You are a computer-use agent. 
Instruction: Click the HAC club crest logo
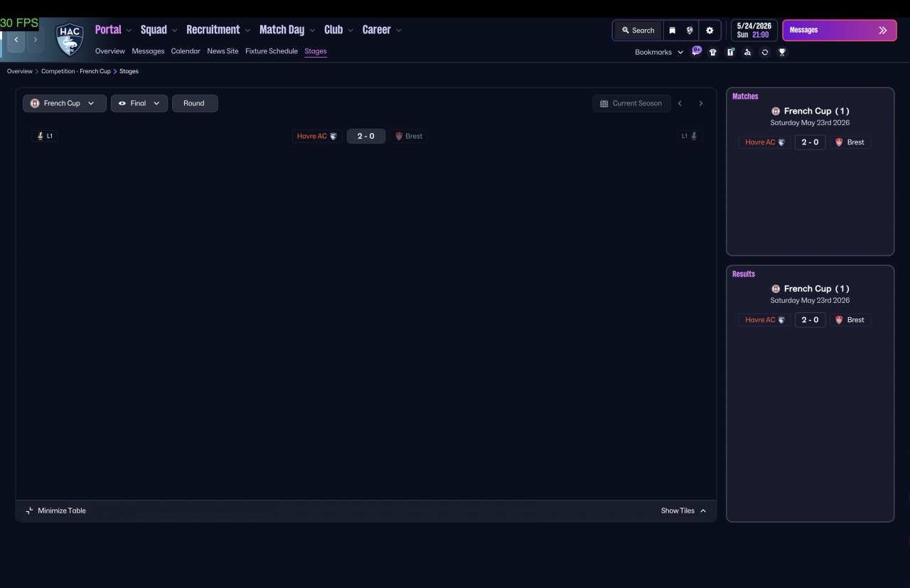pyautogui.click(x=70, y=39)
